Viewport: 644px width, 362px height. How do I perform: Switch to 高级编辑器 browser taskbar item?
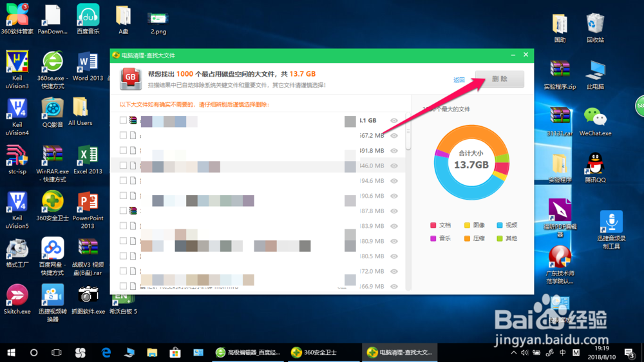pyautogui.click(x=248, y=352)
